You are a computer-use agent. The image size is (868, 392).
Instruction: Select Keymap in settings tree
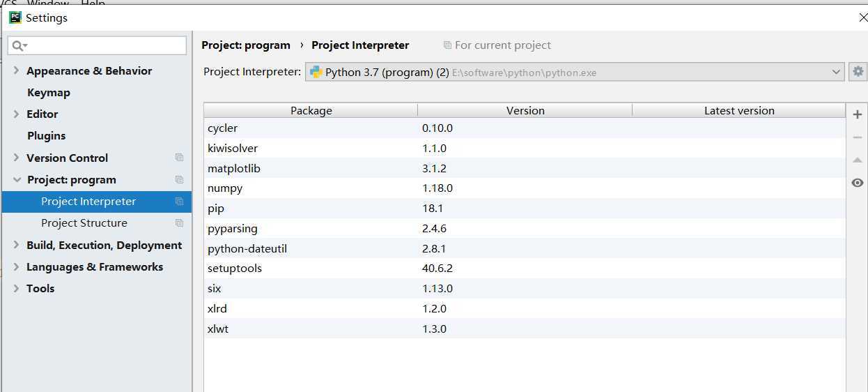coord(49,92)
